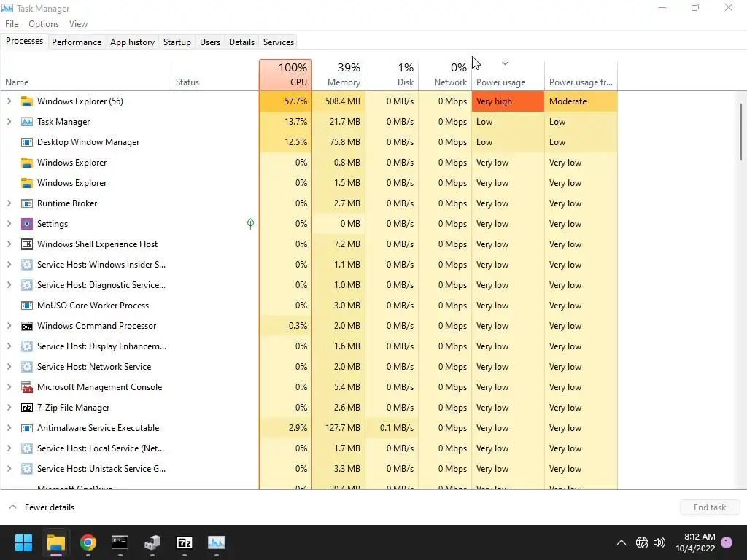Select the 508.4 MB memory cell

click(338, 101)
